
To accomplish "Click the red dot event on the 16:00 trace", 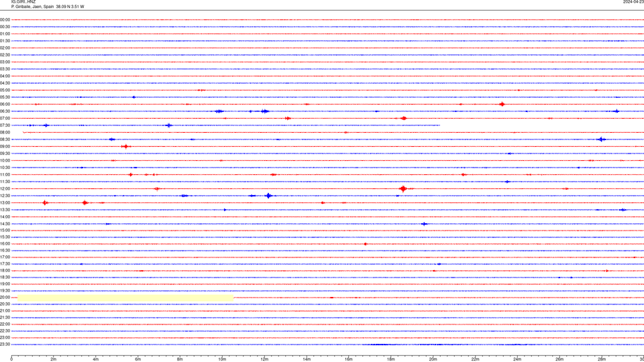I will click(x=366, y=244).
